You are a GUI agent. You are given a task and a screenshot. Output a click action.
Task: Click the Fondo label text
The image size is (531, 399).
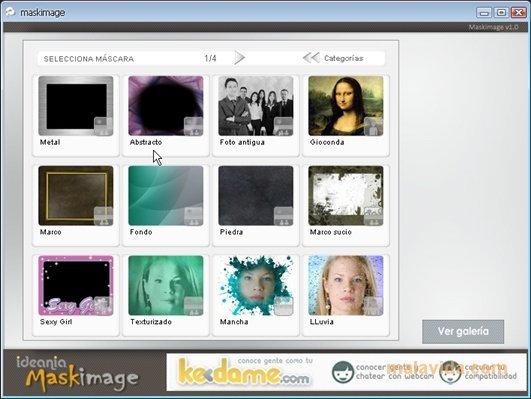[x=141, y=232]
